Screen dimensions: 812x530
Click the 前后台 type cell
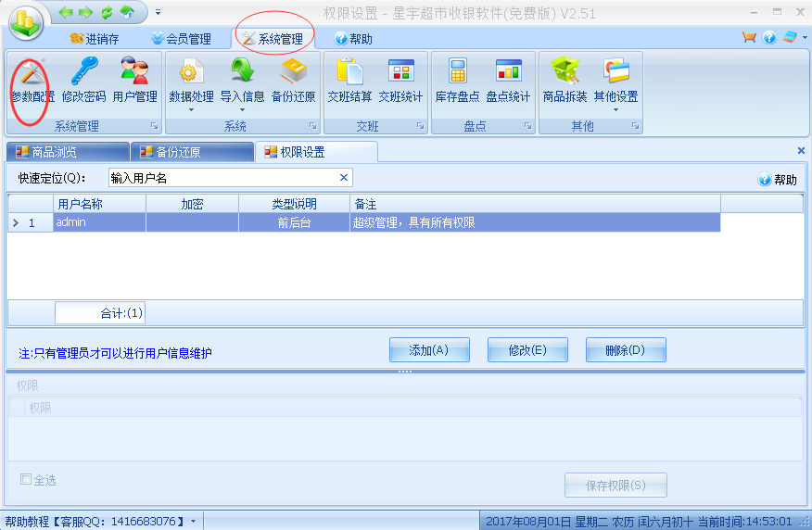pos(294,222)
